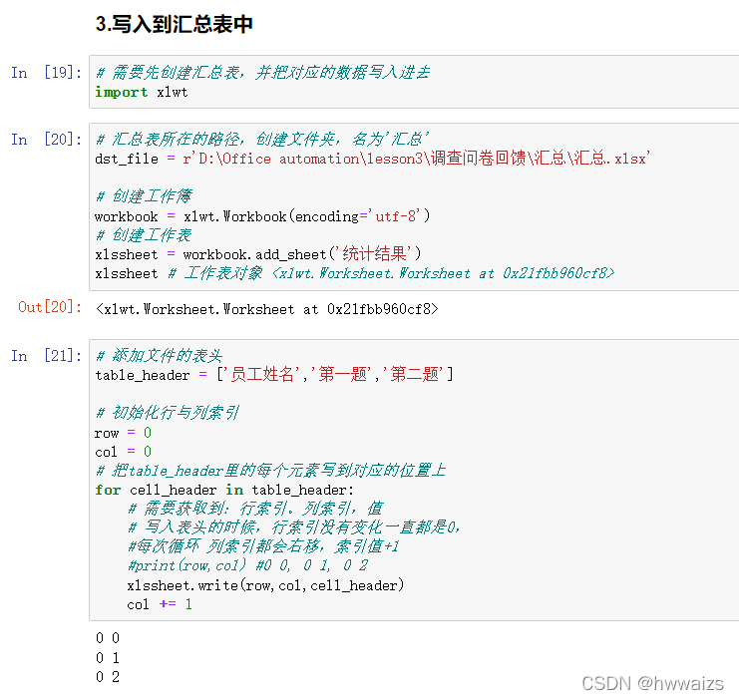Click the comment 需要先创建汇总表

click(262, 72)
